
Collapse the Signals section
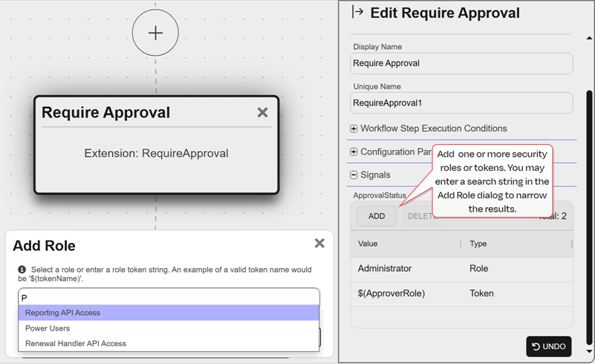coord(354,175)
